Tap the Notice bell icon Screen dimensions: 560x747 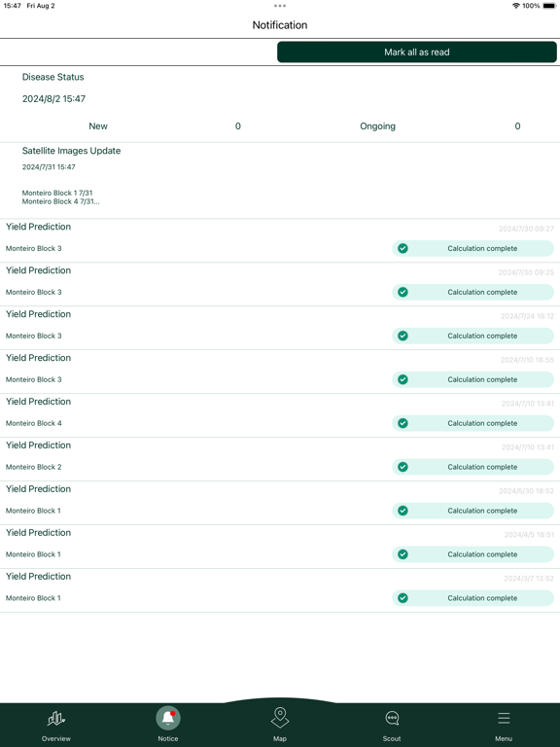[168, 718]
